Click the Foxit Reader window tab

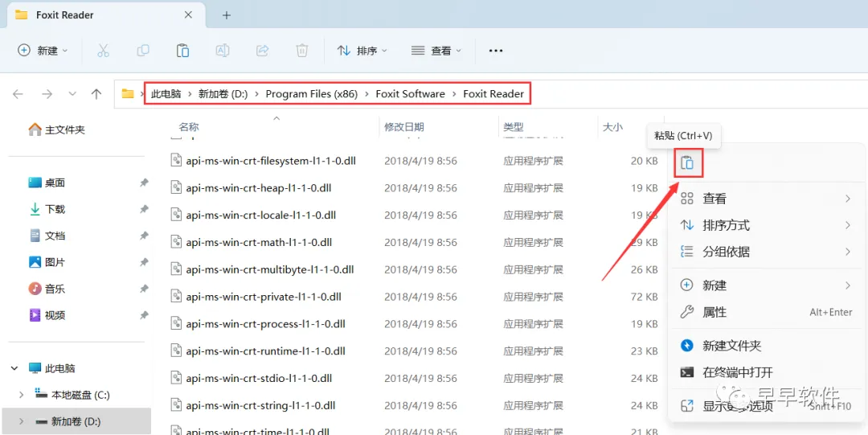click(105, 15)
